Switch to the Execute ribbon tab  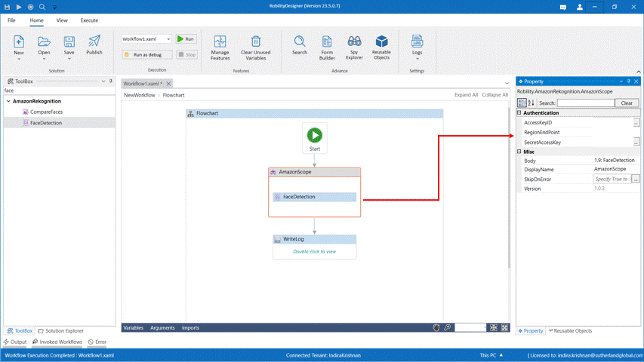point(89,20)
